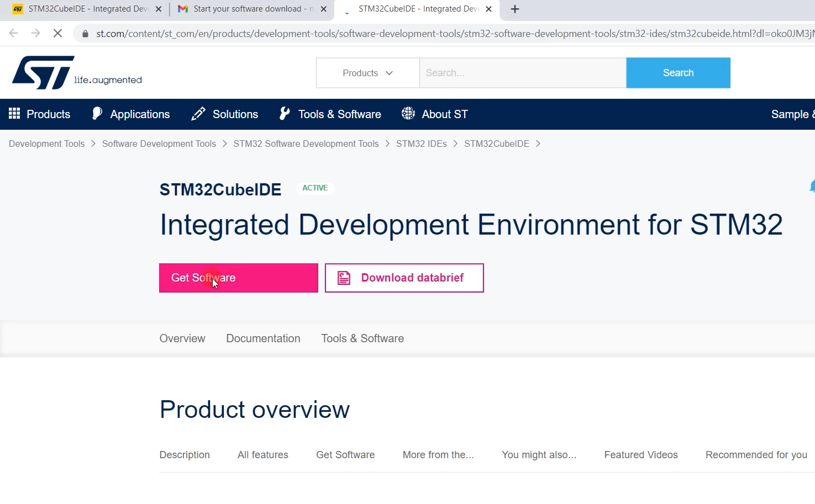This screenshot has height=504, width=815.
Task: Click the Solutions pencil icon
Action: click(198, 114)
